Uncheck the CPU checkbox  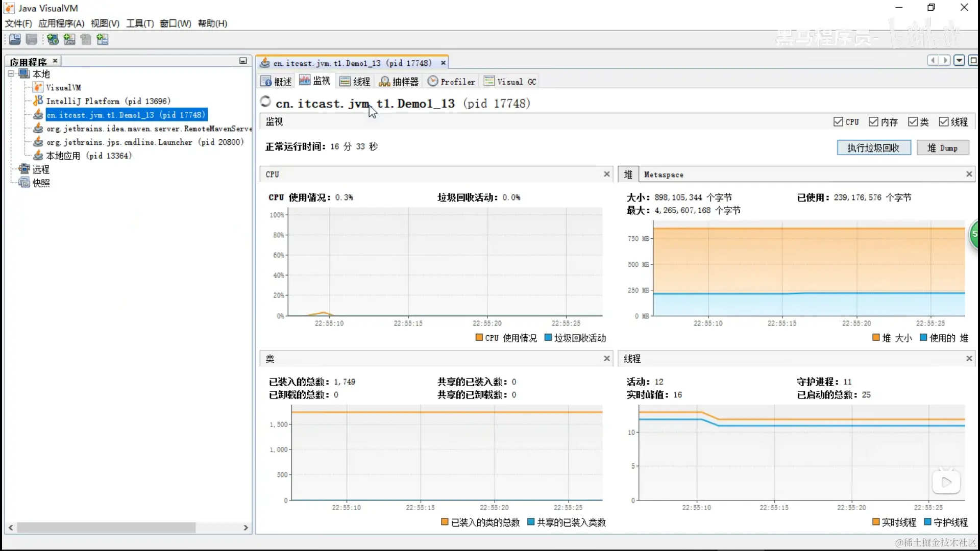838,122
